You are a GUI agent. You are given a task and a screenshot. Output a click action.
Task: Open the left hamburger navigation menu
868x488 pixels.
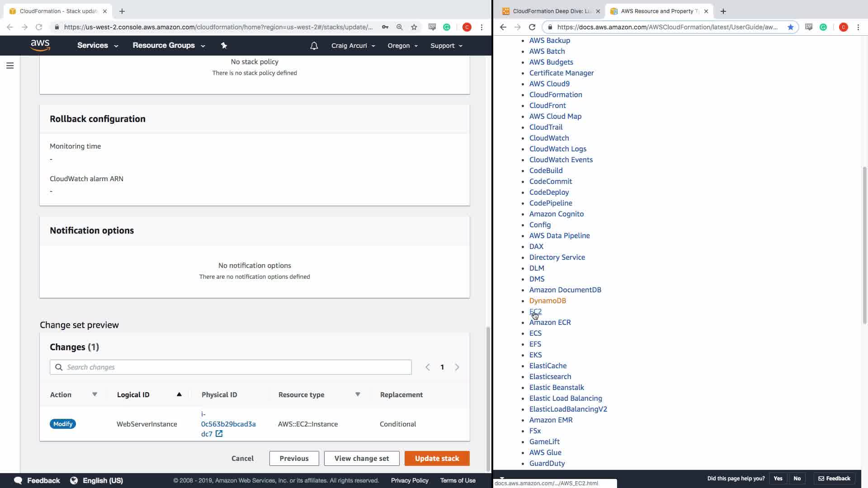pyautogui.click(x=10, y=66)
